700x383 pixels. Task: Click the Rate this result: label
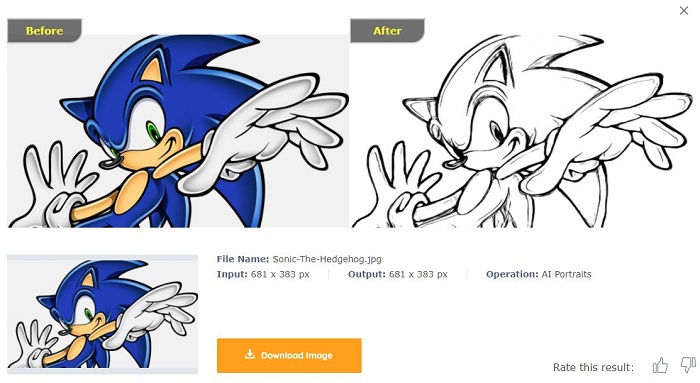click(x=593, y=367)
